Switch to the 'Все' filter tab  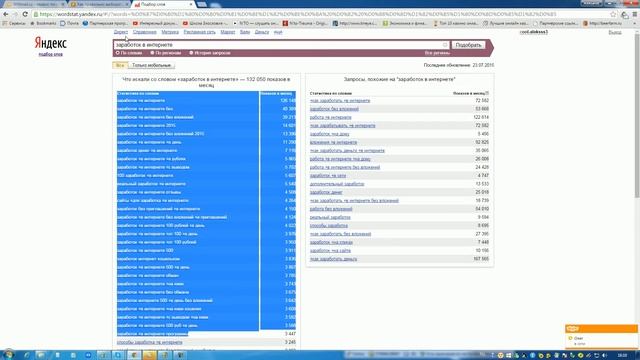[120, 65]
